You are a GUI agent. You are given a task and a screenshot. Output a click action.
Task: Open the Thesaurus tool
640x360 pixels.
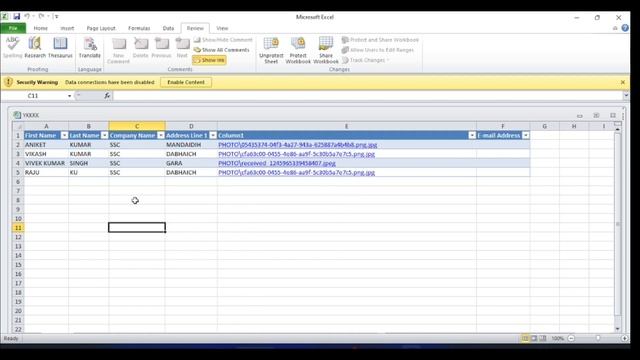[x=60, y=47]
